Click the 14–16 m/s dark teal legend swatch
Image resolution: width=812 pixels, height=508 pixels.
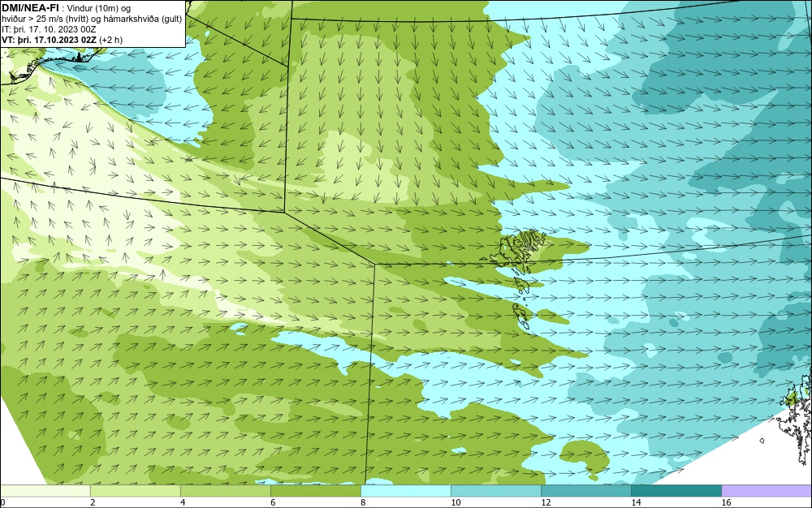(676, 490)
